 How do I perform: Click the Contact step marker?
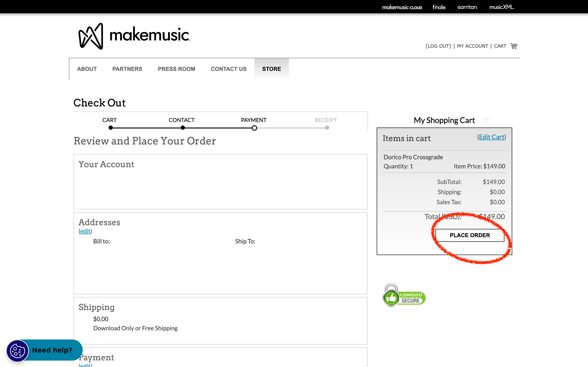point(183,128)
